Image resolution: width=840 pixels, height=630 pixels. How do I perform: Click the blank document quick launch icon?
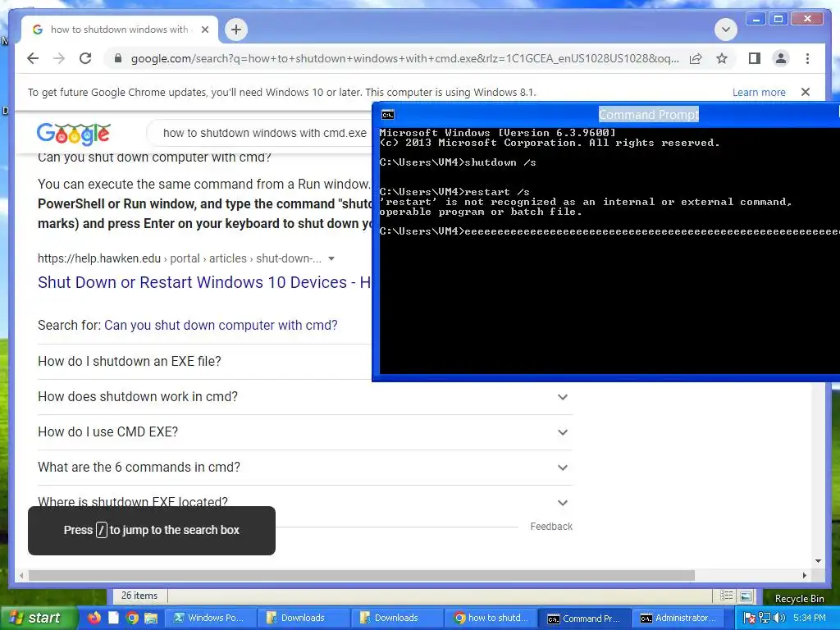tap(113, 619)
